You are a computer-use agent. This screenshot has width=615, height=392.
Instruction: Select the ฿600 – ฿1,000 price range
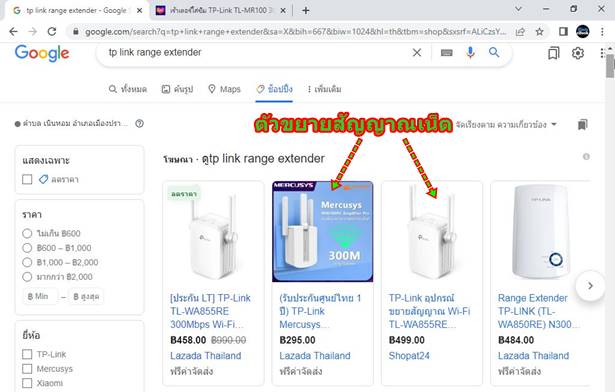[27, 248]
